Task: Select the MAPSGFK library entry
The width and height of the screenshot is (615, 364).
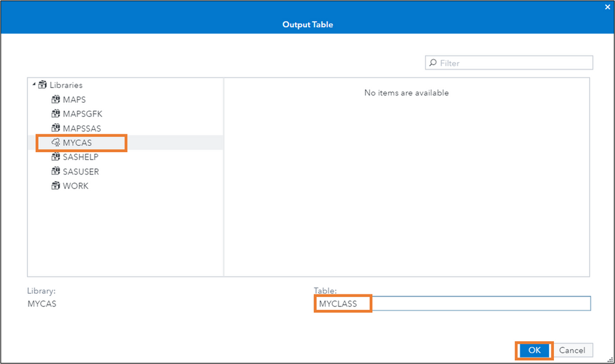Action: 82,113
